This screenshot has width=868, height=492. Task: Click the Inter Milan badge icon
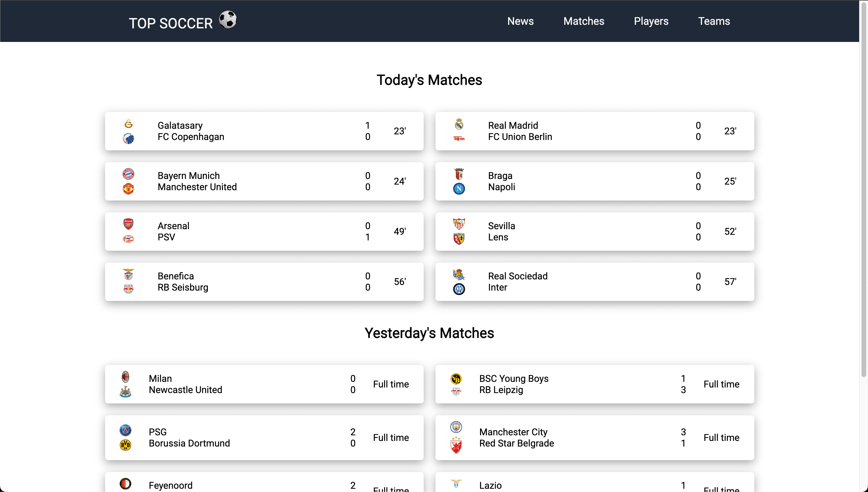click(459, 289)
